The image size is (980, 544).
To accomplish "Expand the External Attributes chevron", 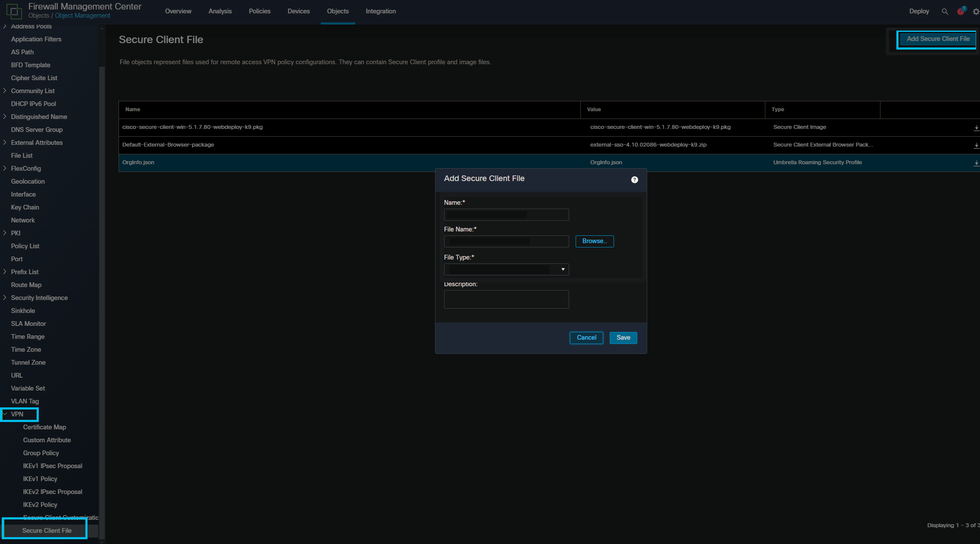I will [5, 142].
